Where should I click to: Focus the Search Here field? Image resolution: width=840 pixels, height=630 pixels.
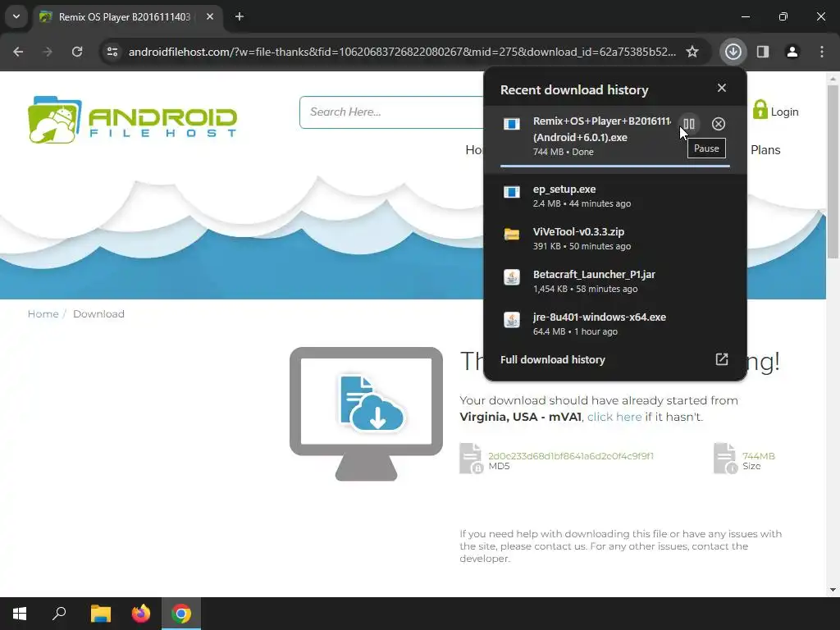(x=391, y=112)
